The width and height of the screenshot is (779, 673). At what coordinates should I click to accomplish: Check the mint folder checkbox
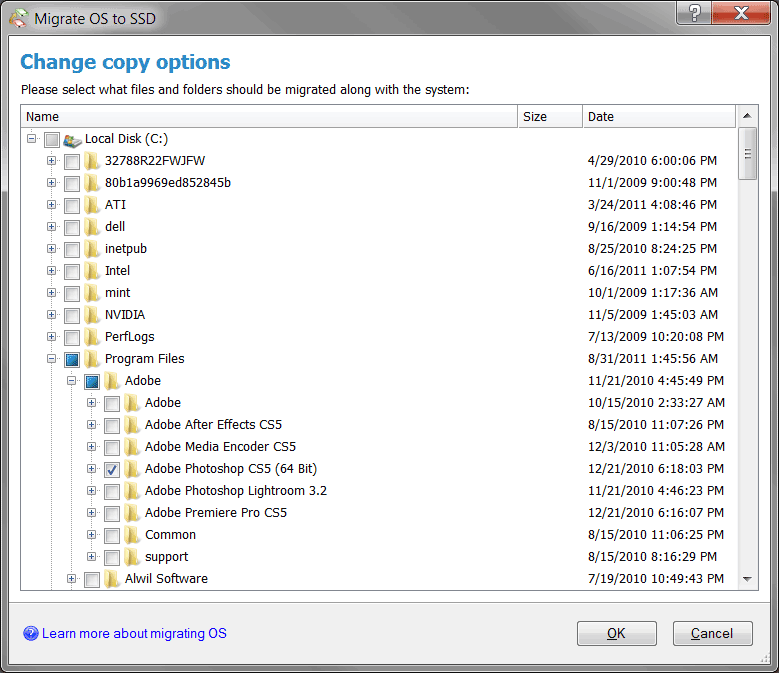pyautogui.click(x=72, y=294)
